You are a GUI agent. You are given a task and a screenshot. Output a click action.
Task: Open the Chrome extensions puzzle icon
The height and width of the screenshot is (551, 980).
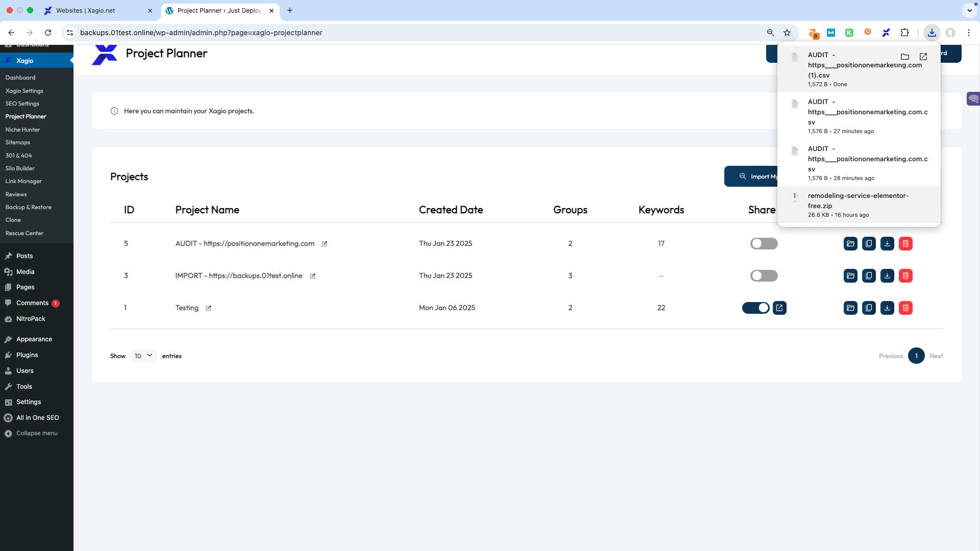pos(904,33)
